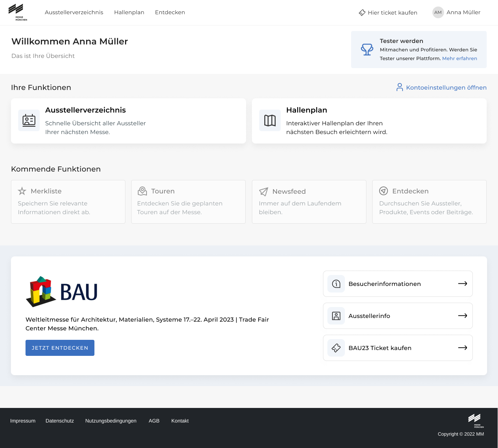This screenshot has width=498, height=448.
Task: Open Ausstellerverzeichnis in top navigation
Action: (74, 12)
